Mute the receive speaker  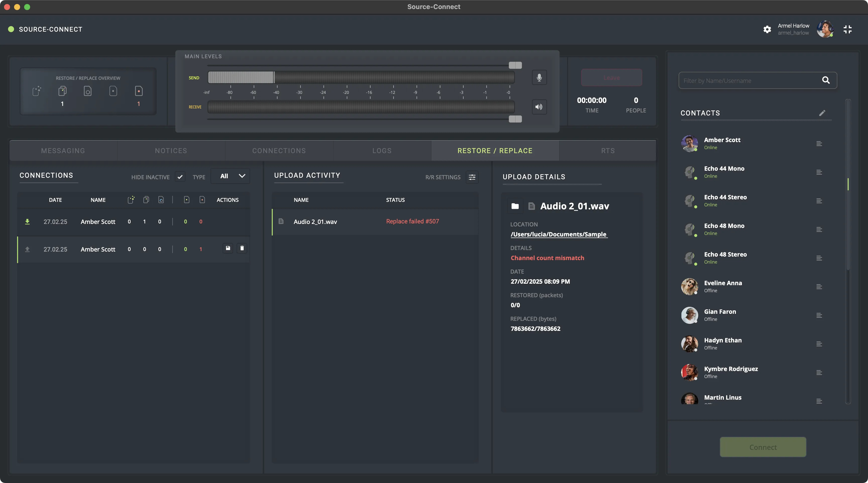(x=539, y=107)
